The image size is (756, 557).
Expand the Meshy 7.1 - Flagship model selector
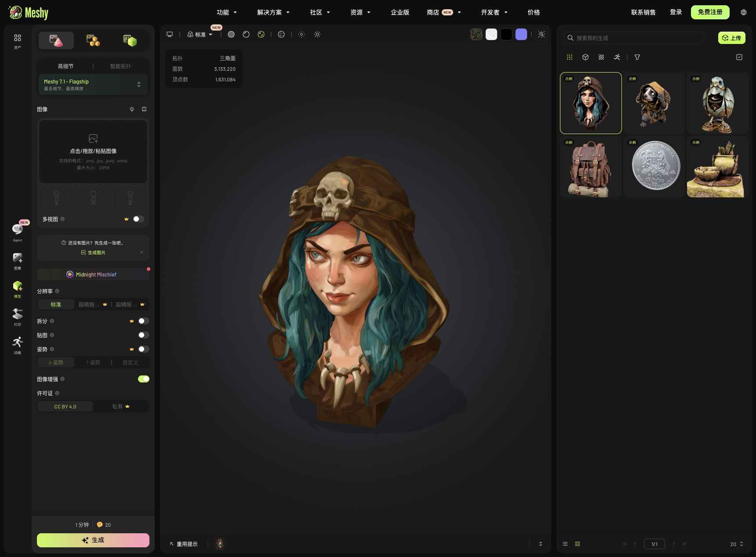click(x=93, y=84)
